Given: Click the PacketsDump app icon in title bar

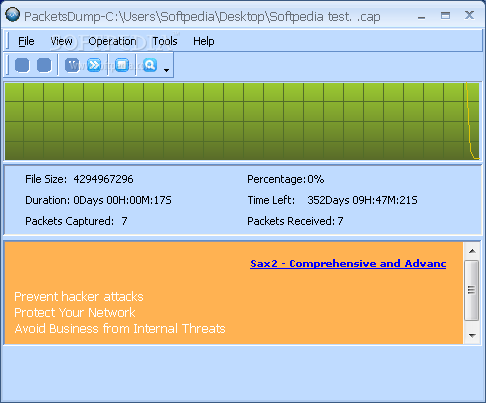Looking at the screenshot, I should (x=13, y=15).
